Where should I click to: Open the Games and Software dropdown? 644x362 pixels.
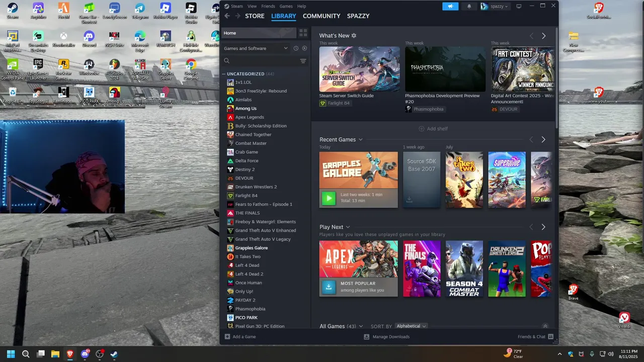tap(256, 48)
